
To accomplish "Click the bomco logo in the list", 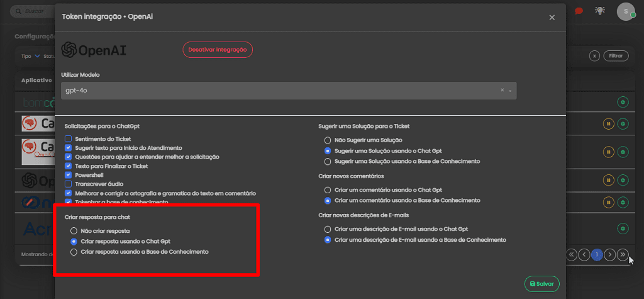I will pyautogui.click(x=38, y=102).
